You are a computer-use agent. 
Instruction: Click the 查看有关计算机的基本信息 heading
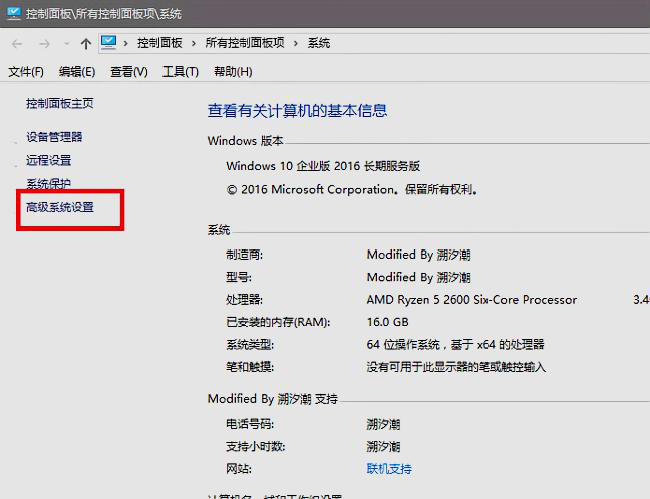coord(297,111)
